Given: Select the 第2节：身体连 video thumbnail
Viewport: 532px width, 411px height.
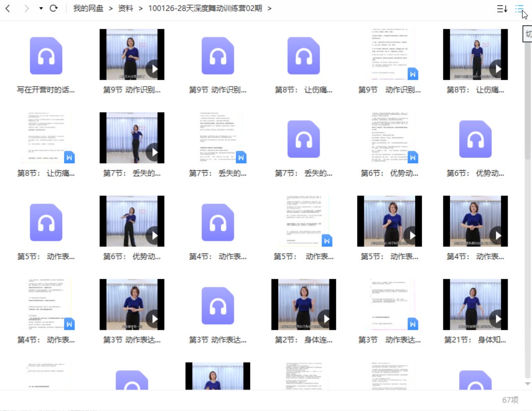Looking at the screenshot, I should tap(304, 305).
